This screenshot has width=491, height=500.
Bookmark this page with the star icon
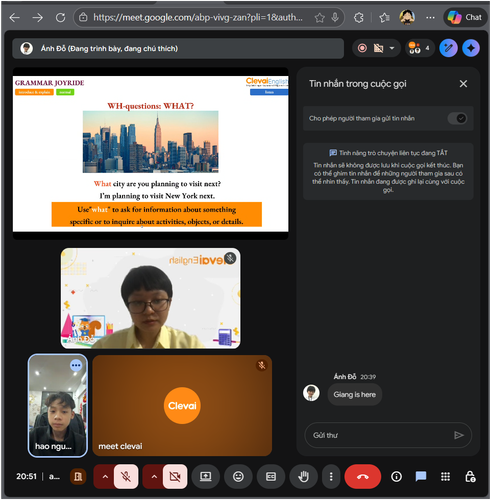319,18
